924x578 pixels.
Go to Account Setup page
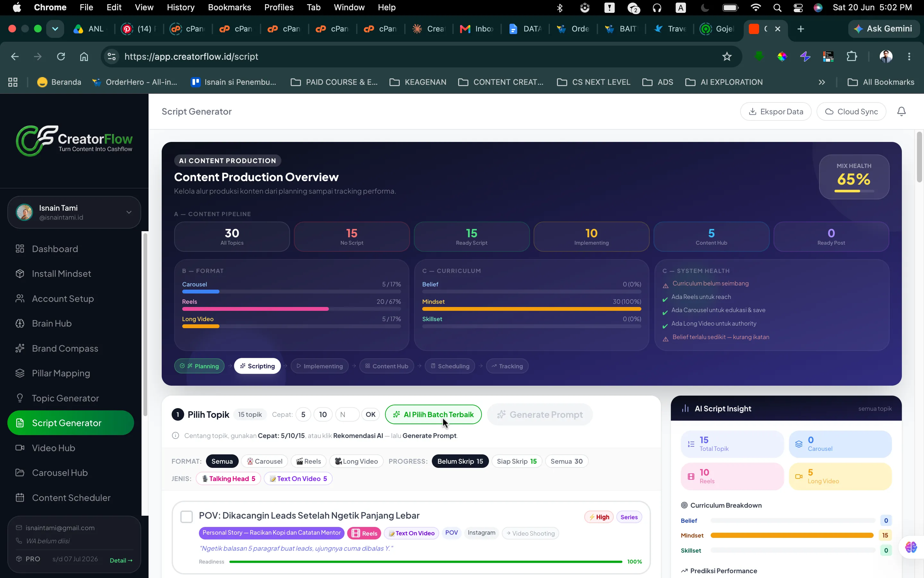(x=63, y=299)
